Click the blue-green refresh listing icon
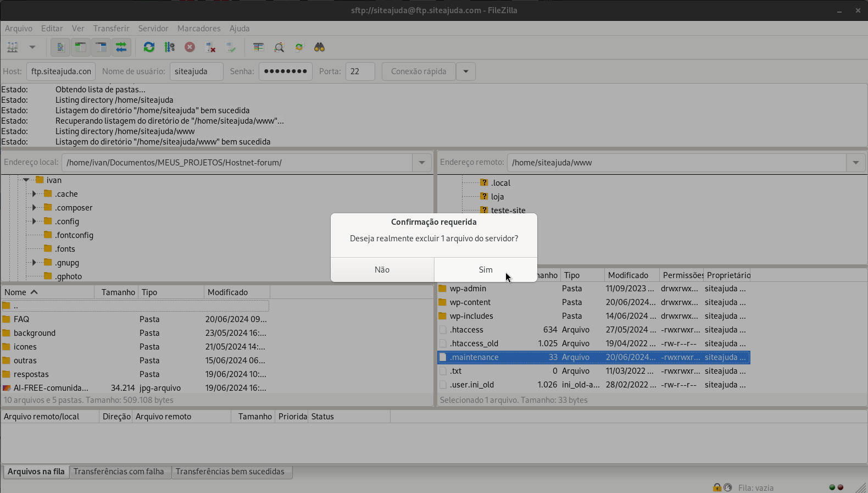The height and width of the screenshot is (493, 868). (149, 47)
